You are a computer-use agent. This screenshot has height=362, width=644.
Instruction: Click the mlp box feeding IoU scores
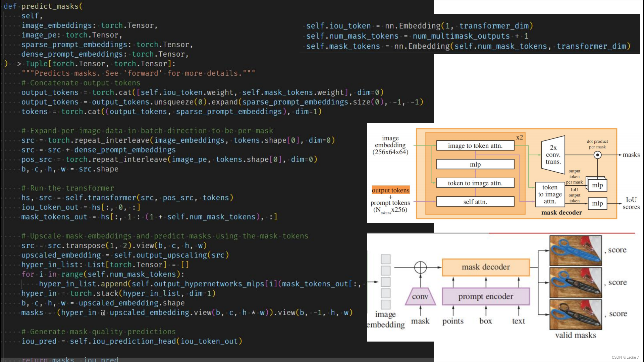tap(597, 203)
